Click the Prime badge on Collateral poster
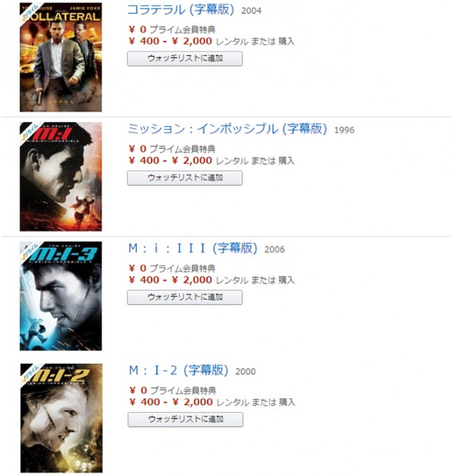The image size is (451, 476). pyautogui.click(x=28, y=12)
